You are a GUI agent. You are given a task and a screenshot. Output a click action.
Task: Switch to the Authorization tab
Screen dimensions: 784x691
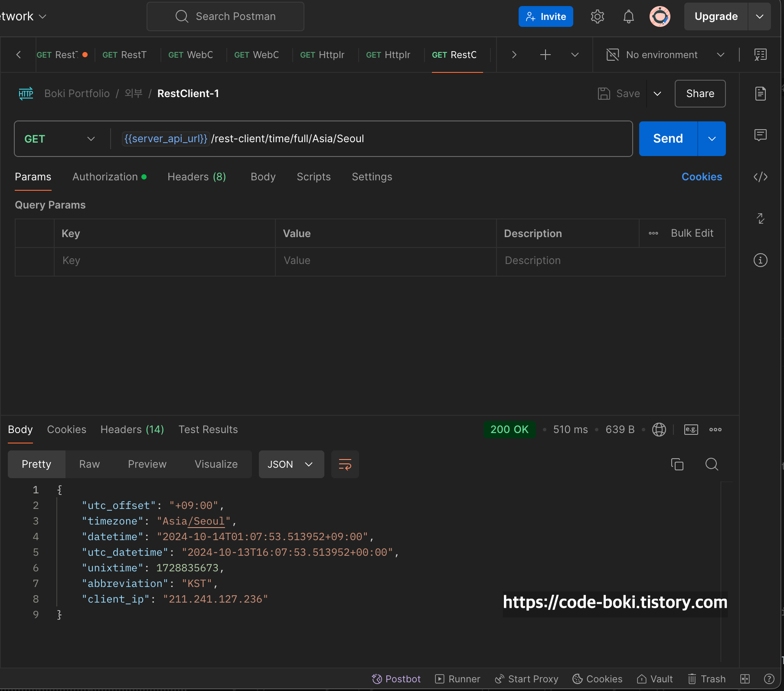[109, 177]
